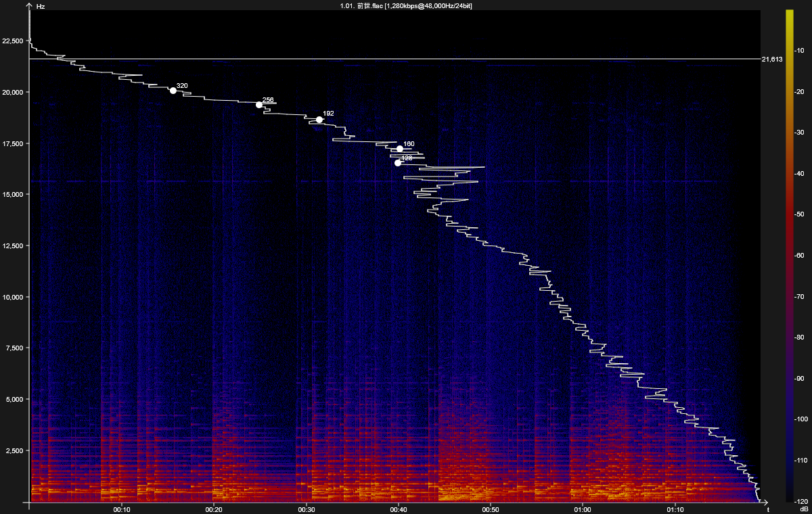The width and height of the screenshot is (812, 514).
Task: Click the 21,613 cutoff frequency label
Action: [772, 60]
